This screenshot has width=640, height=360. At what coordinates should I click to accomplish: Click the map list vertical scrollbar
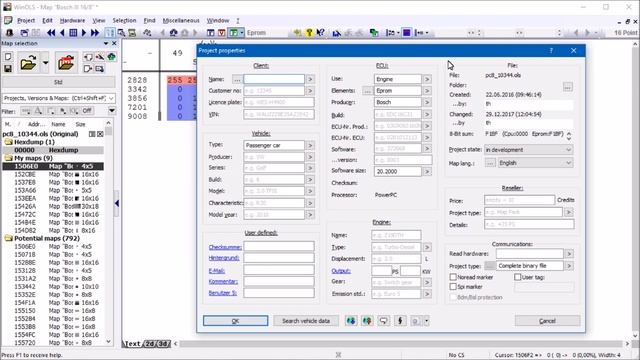point(108,233)
